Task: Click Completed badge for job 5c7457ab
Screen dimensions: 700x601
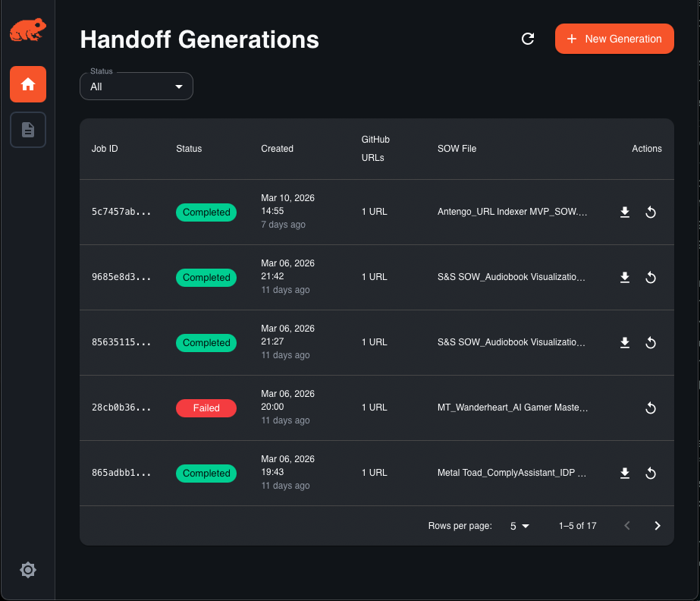Action: (x=206, y=212)
